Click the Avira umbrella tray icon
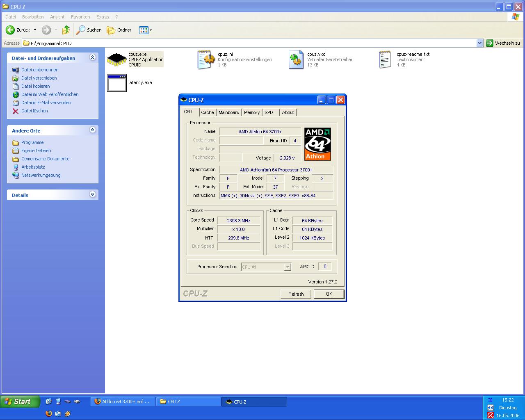The image size is (525, 420). click(491, 415)
